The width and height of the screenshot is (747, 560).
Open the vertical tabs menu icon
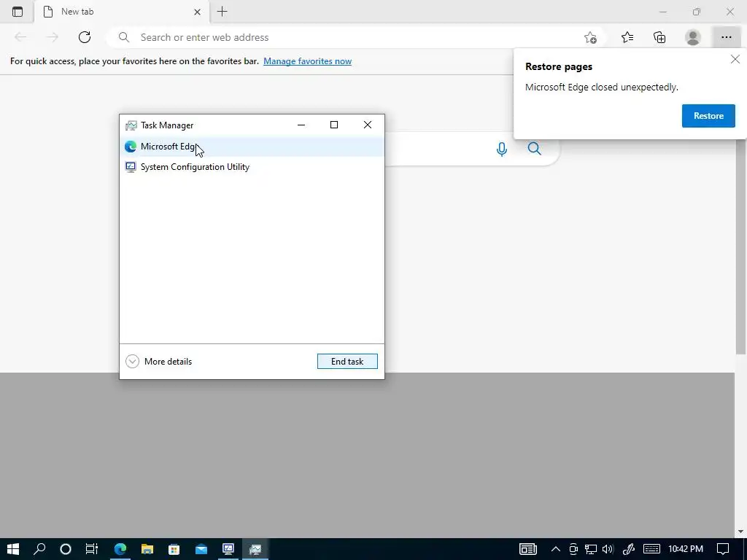coord(18,12)
